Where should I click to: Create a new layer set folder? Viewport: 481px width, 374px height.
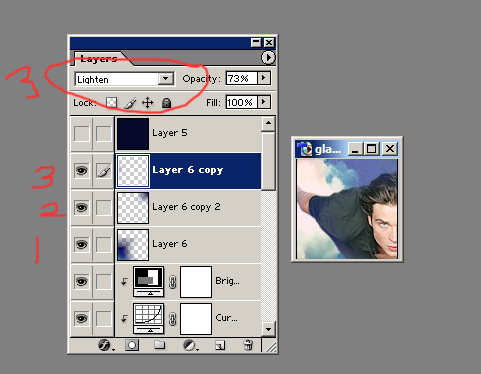[160, 345]
